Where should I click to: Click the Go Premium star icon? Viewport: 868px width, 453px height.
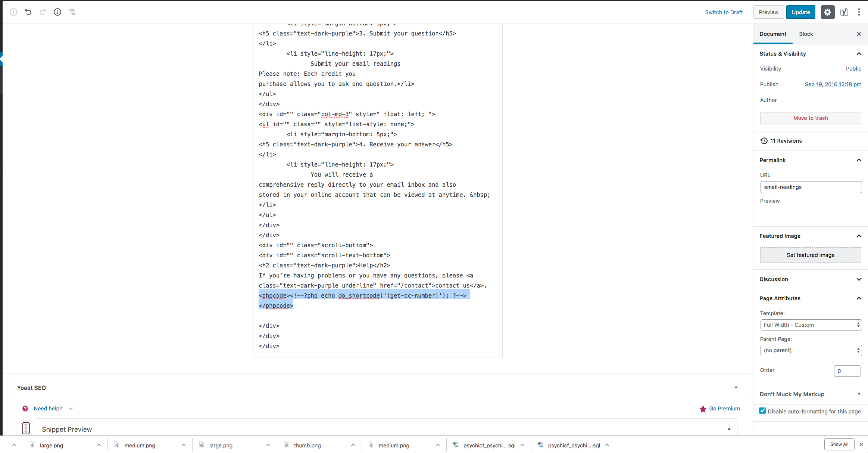tap(703, 409)
